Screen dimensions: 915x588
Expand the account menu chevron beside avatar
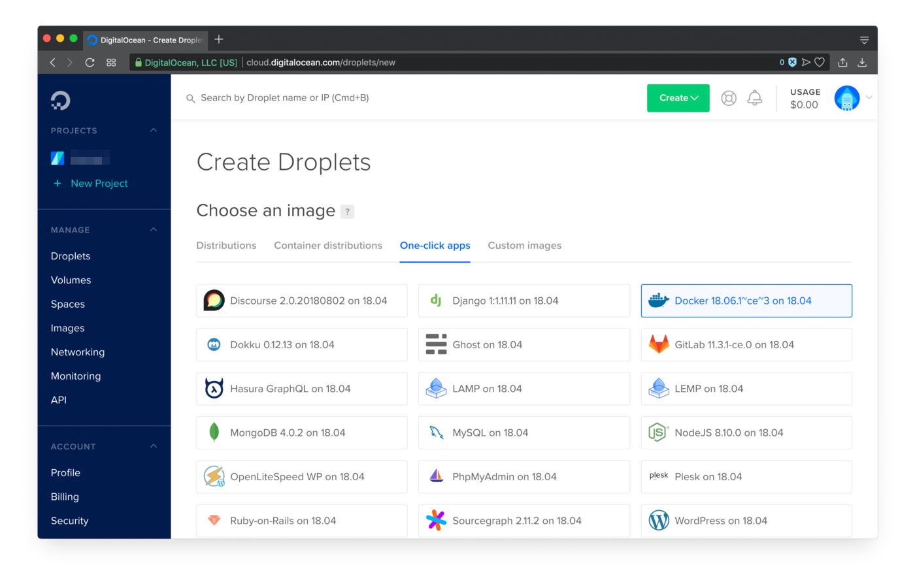[869, 97]
